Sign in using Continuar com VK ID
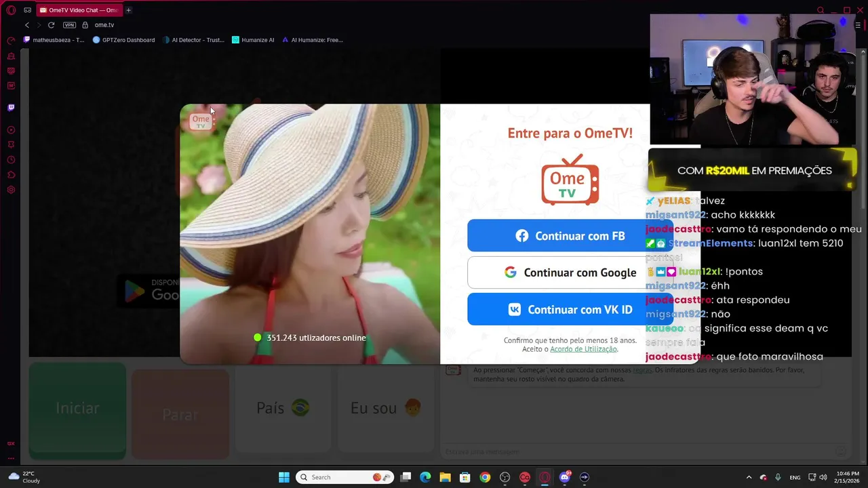This screenshot has height=488, width=868. 570,309
